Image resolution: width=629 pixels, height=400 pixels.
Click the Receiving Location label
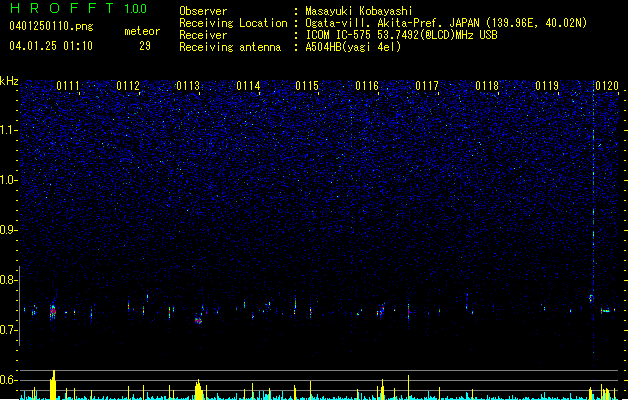coord(233,23)
